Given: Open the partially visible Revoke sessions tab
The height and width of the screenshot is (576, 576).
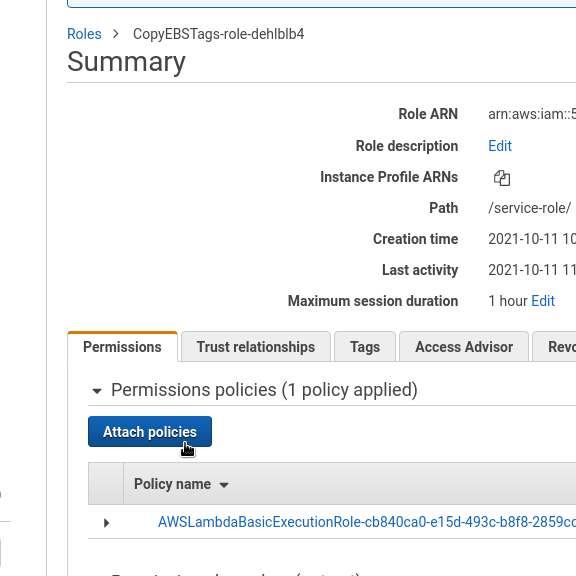Looking at the screenshot, I should coord(554,347).
